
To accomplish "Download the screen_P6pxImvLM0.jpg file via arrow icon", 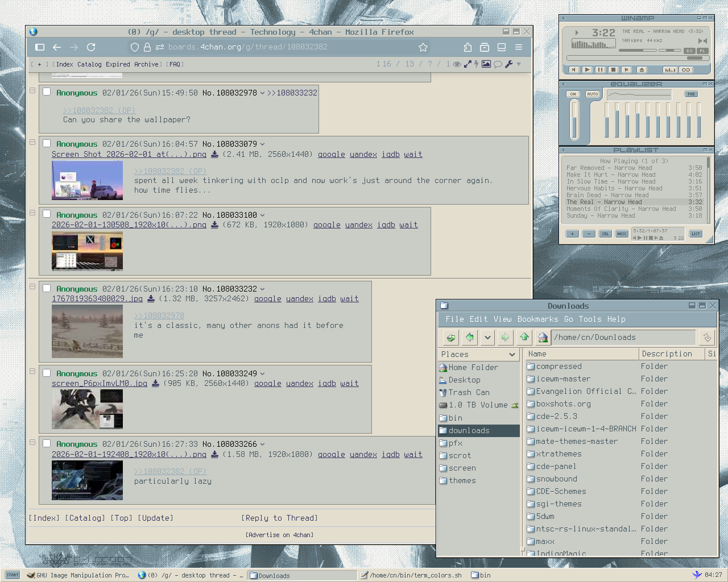I will point(155,384).
